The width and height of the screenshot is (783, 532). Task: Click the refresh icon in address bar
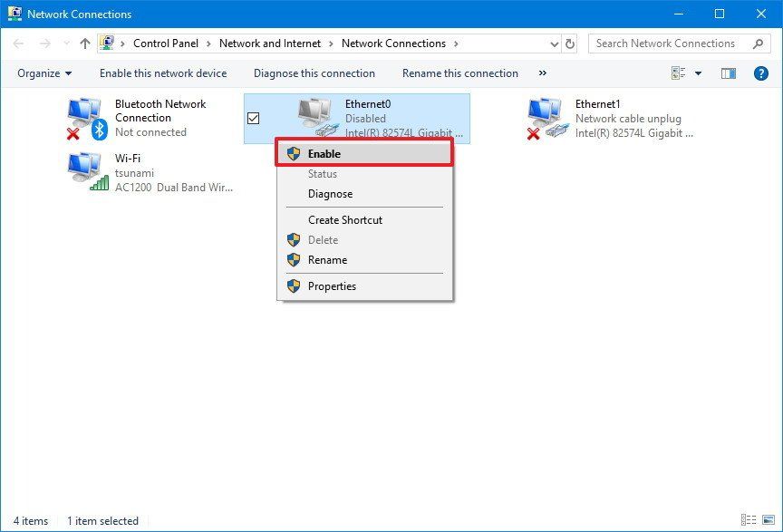(568, 43)
